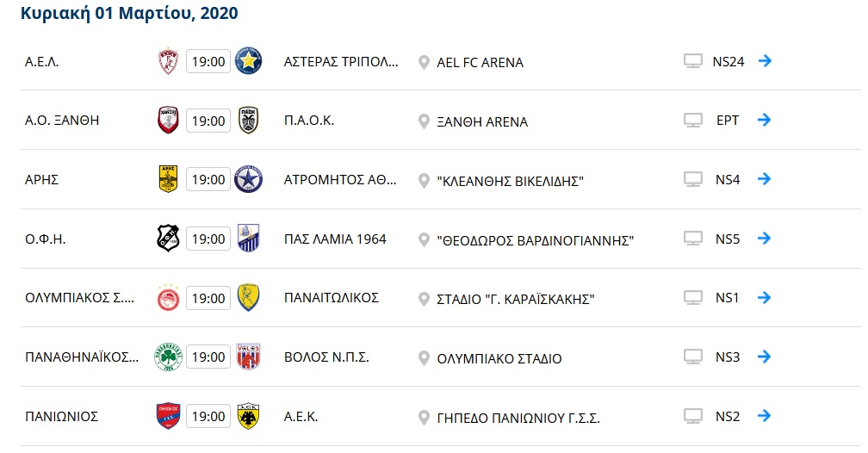The image size is (868, 453).
Task: Open match details arrow for NS24 row
Action: tap(763, 61)
